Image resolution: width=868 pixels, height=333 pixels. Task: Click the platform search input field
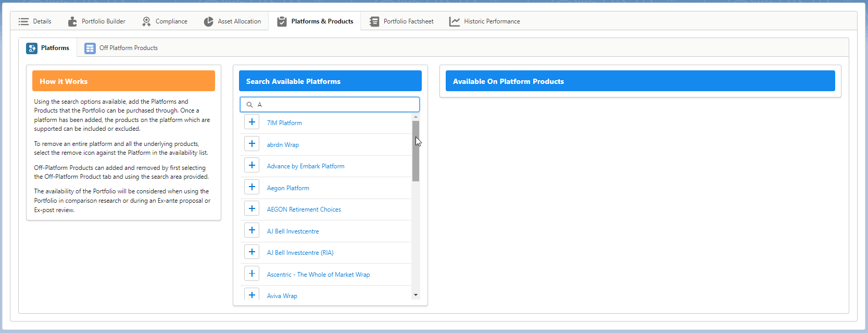pos(330,105)
